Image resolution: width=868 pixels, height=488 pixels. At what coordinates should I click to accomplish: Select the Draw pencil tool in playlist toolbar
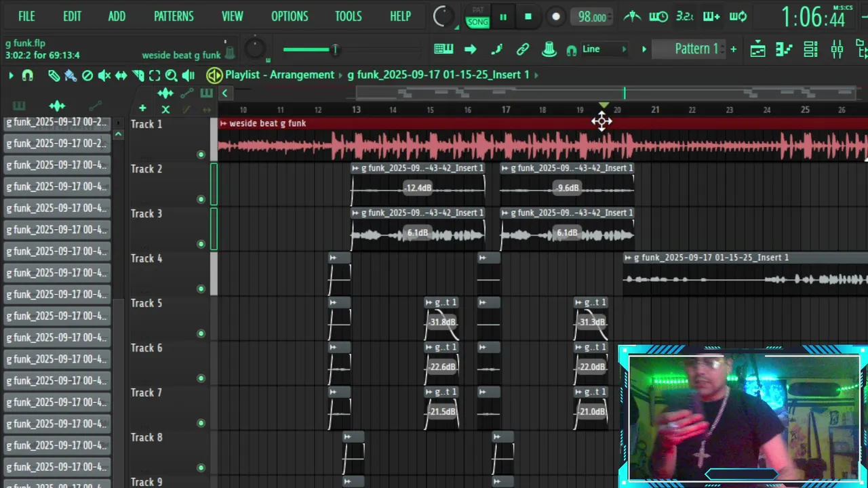tap(54, 75)
